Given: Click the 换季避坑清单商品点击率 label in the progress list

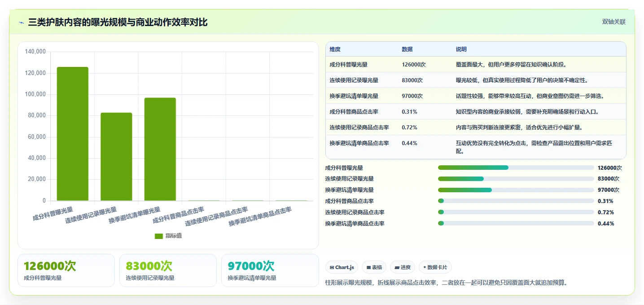Looking at the screenshot, I should point(355,224).
